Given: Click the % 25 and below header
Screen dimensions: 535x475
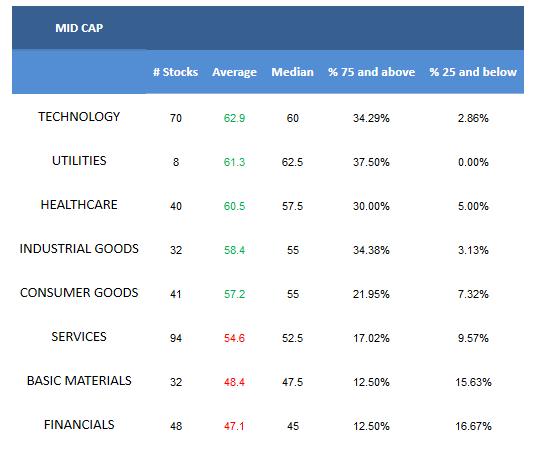Looking at the screenshot, I should 473,72.
